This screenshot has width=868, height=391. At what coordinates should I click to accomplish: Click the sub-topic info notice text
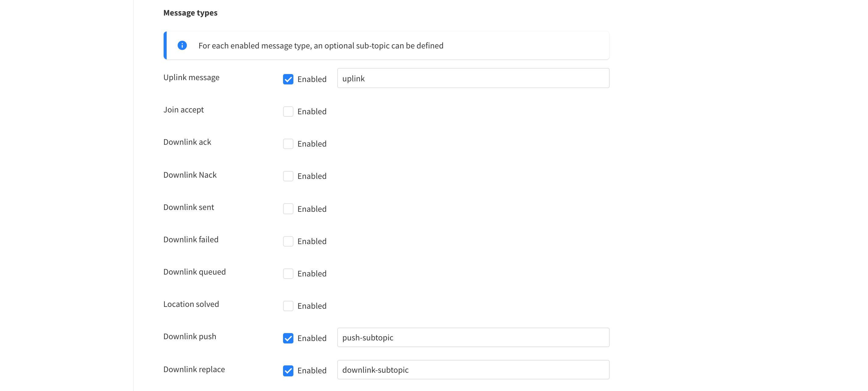[x=321, y=45]
